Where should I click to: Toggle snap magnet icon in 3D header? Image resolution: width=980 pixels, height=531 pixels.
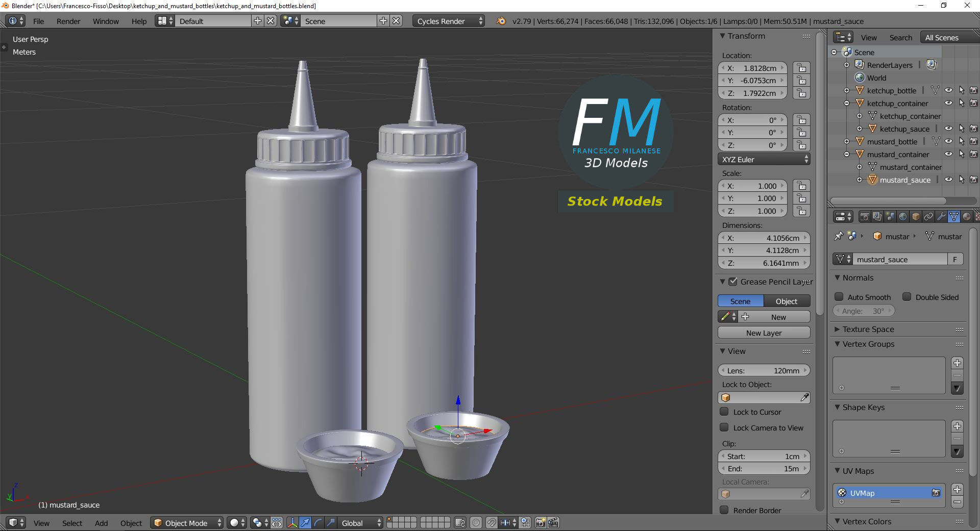pos(491,523)
